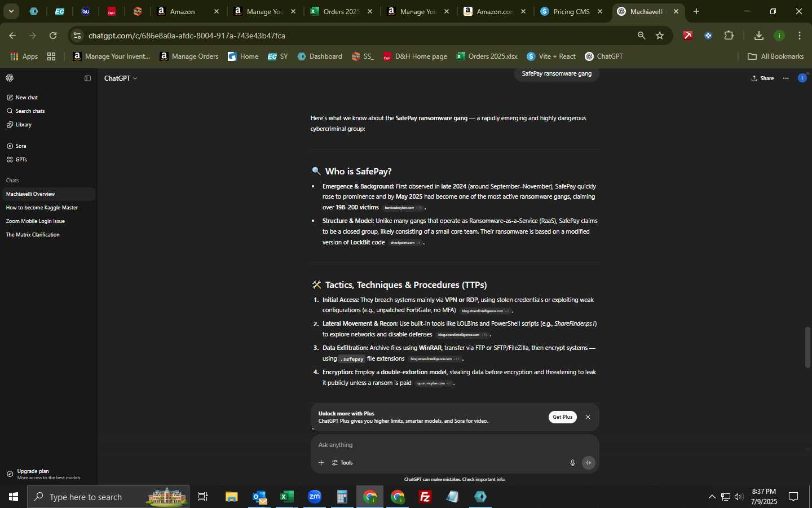812x508 pixels.
Task: Click the microphone dictate icon
Action: [572, 463]
